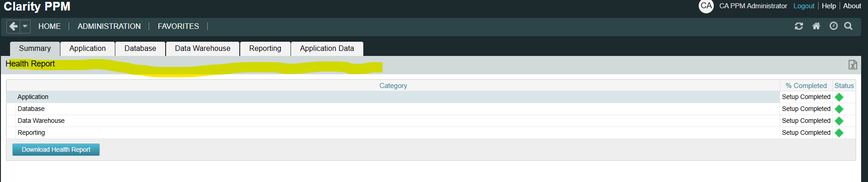This screenshot has height=182, width=868.
Task: Click the CA user avatar icon
Action: [706, 6]
